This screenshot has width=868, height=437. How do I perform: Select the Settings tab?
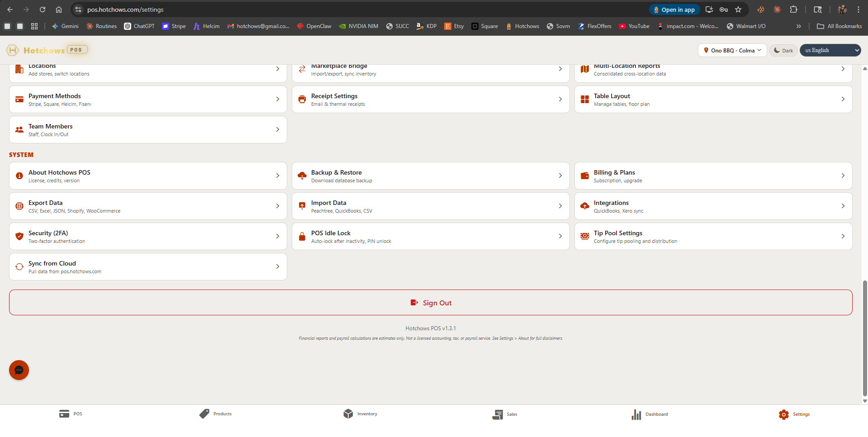coord(794,414)
